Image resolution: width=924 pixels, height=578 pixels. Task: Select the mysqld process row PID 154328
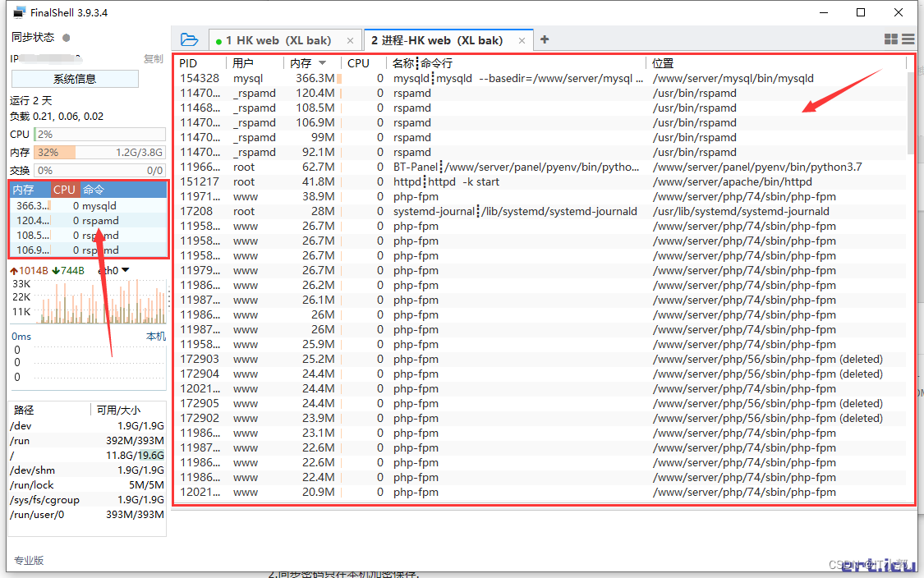click(542, 78)
